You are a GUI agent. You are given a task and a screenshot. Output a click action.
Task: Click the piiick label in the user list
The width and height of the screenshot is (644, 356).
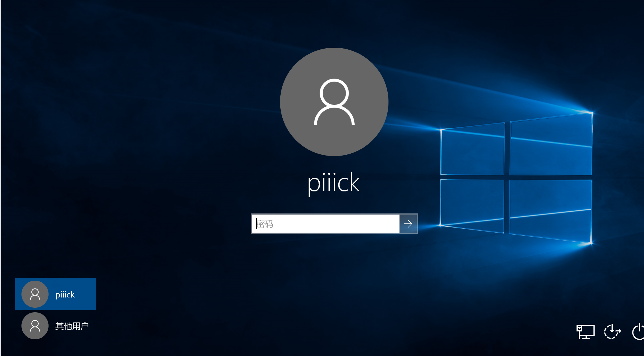(65, 294)
